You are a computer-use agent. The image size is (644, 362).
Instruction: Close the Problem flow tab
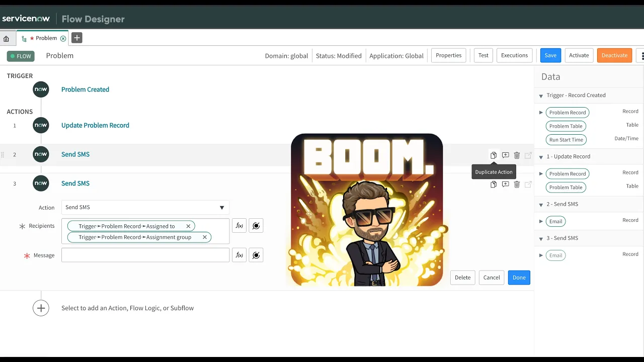pos(63,38)
